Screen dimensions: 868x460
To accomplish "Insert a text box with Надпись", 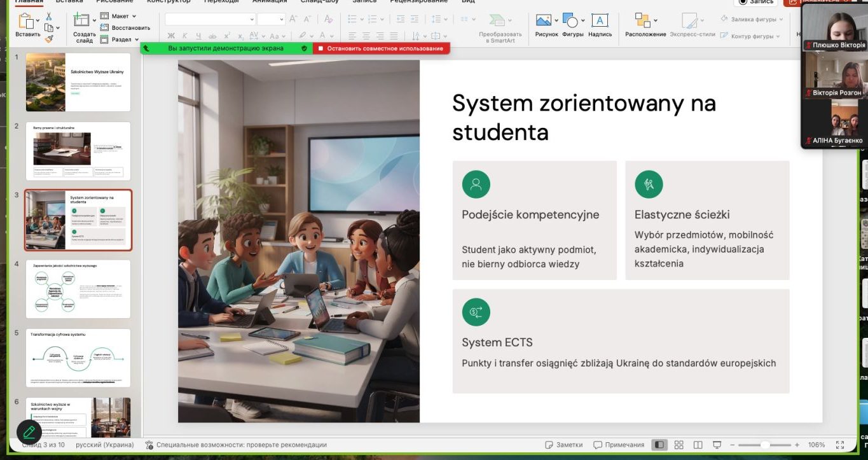I will (x=600, y=26).
